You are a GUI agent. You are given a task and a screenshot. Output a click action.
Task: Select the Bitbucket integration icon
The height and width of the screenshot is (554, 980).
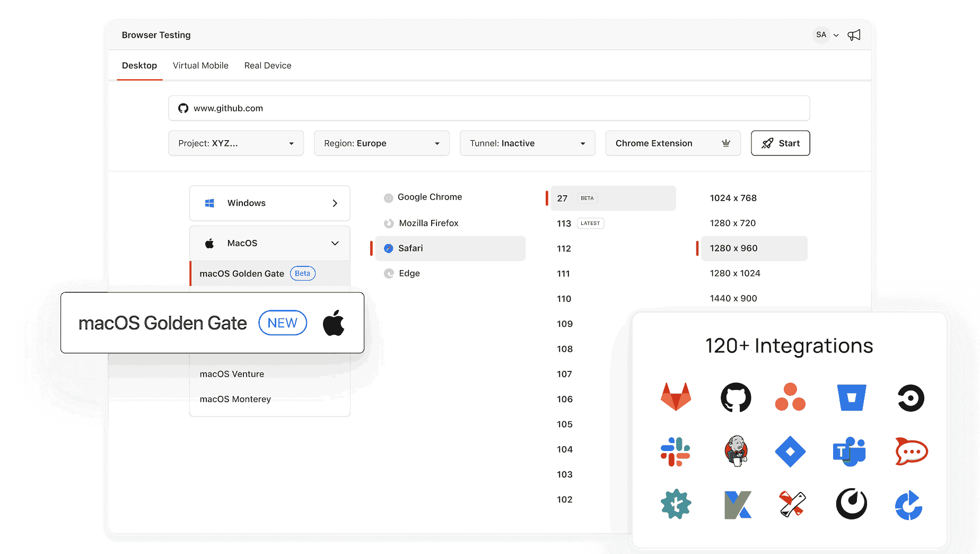tap(851, 397)
